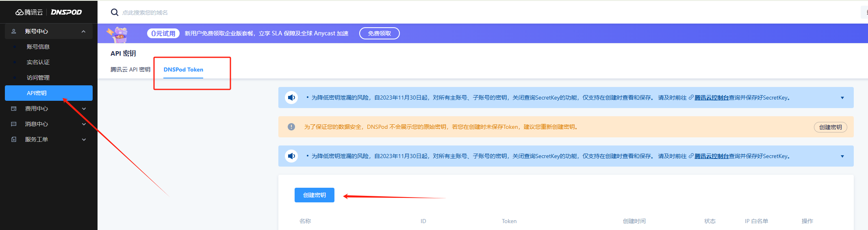Click the promo text about SLA and Anycast
Image resolution: width=868 pixels, height=230 pixels.
click(x=267, y=33)
